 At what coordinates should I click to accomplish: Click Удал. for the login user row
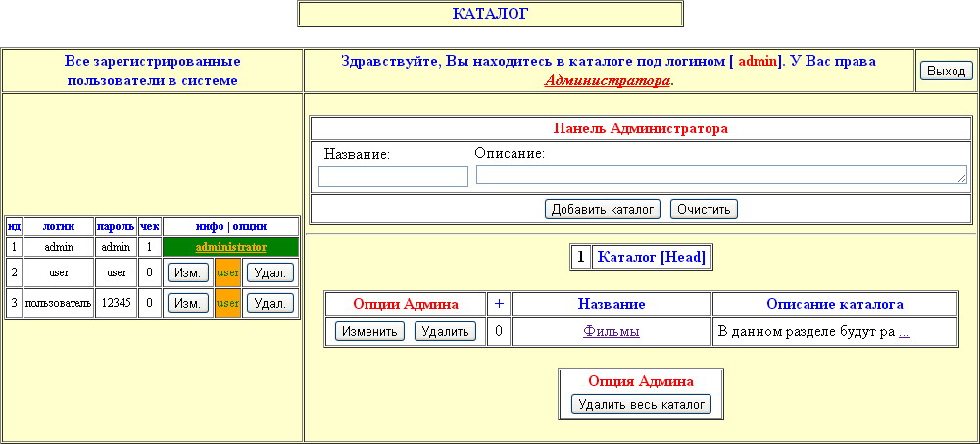269,272
